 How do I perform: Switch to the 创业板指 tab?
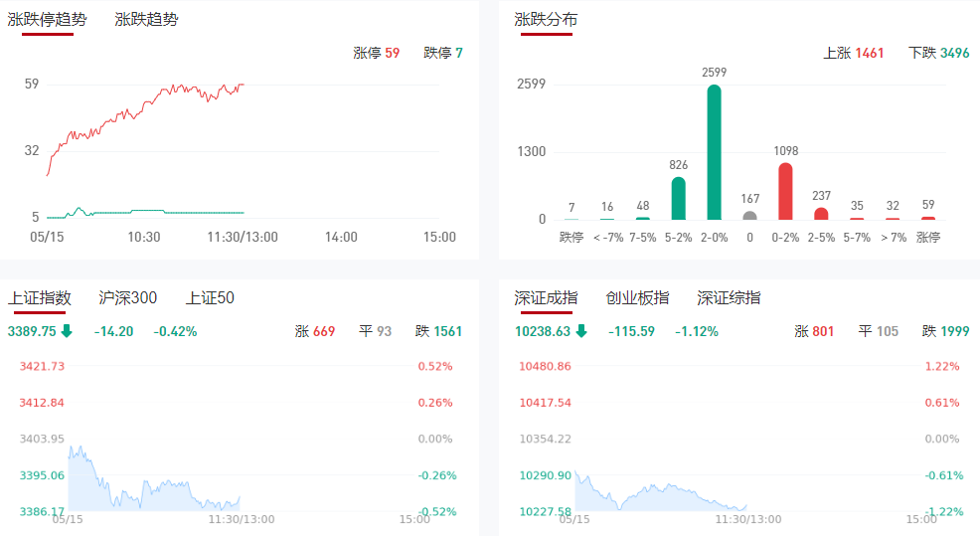click(637, 297)
